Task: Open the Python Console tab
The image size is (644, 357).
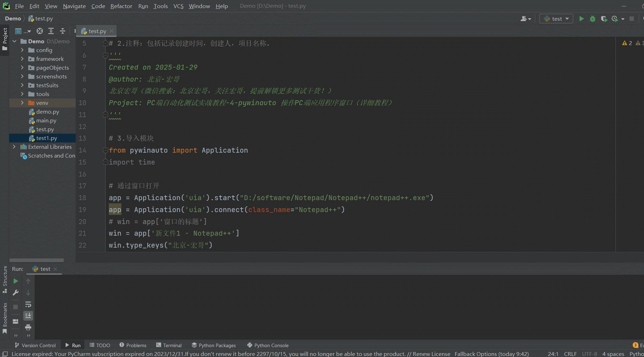Action: [268, 345]
